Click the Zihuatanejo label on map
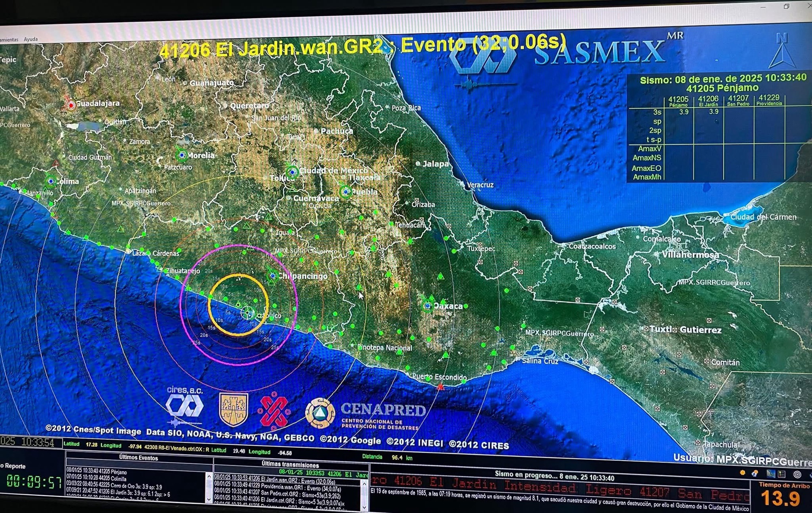The height and width of the screenshot is (513, 812). click(x=183, y=271)
